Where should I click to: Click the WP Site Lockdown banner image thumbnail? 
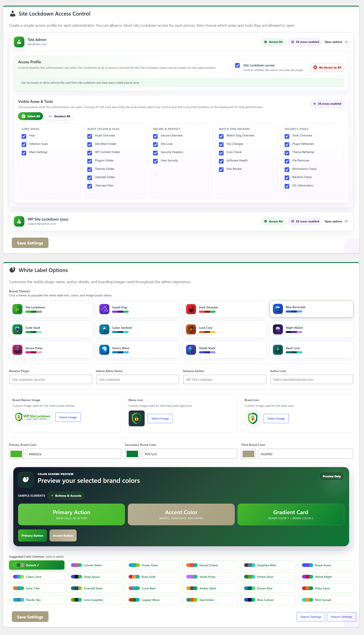(33, 417)
